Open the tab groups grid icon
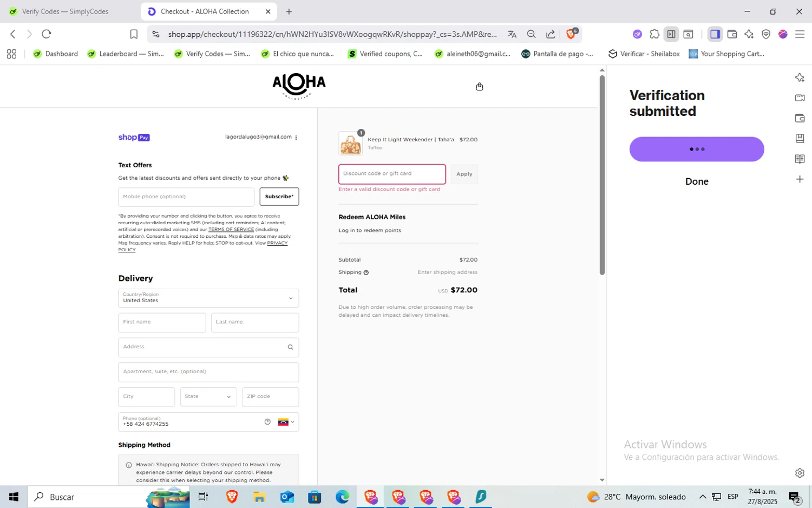The height and width of the screenshot is (508, 812). (x=11, y=54)
